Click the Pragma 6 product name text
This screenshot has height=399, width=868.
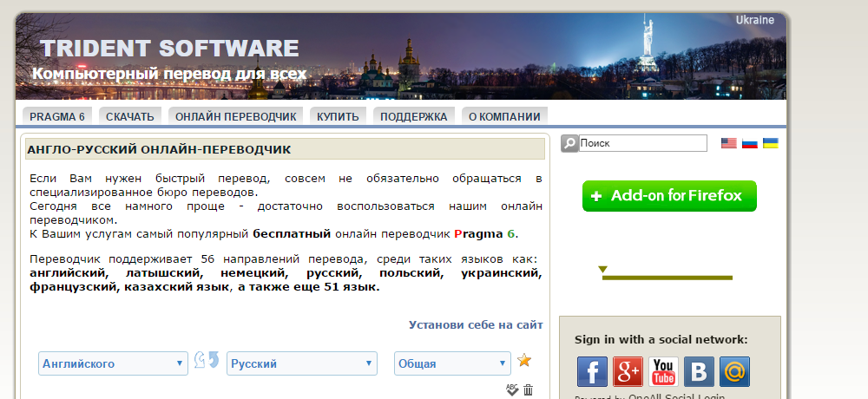coord(485,233)
